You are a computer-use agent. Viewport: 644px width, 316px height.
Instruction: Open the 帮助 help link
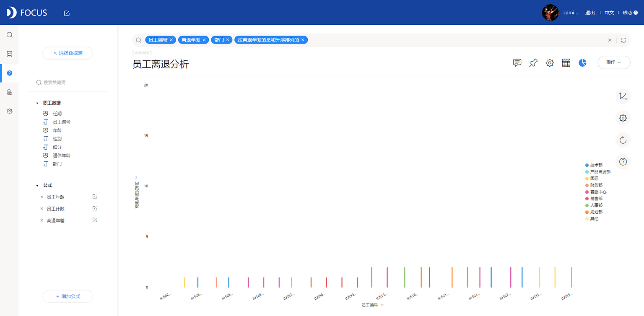pos(630,13)
